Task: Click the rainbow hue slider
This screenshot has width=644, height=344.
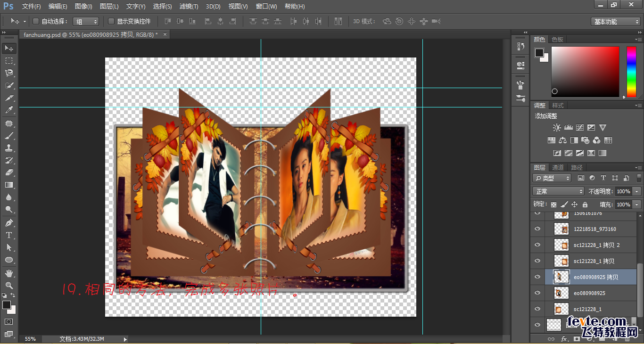Action: click(x=631, y=72)
